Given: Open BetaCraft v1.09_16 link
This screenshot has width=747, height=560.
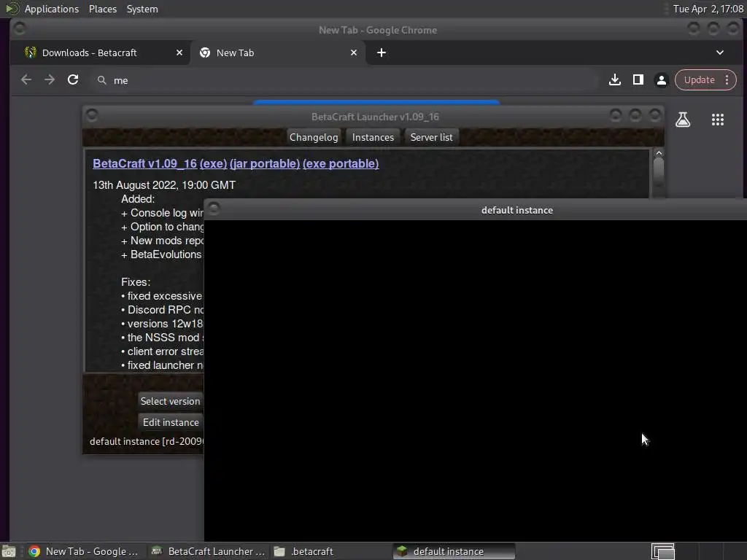Looking at the screenshot, I should coord(145,164).
